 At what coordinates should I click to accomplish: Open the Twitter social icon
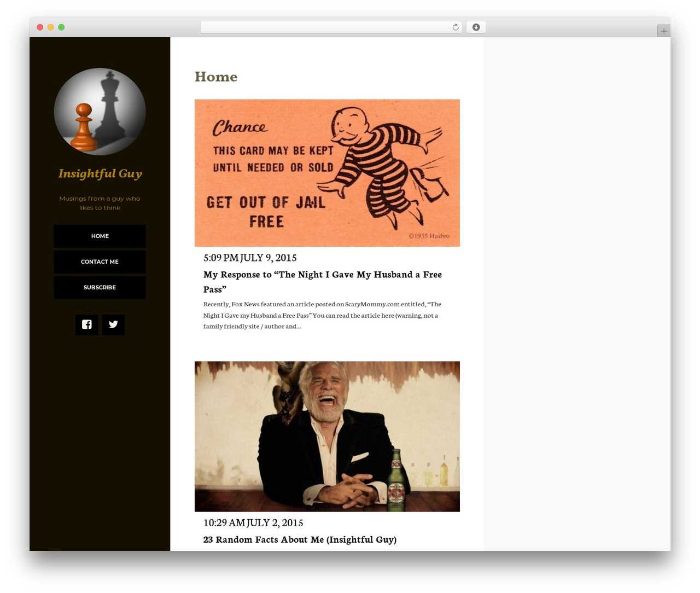113,324
